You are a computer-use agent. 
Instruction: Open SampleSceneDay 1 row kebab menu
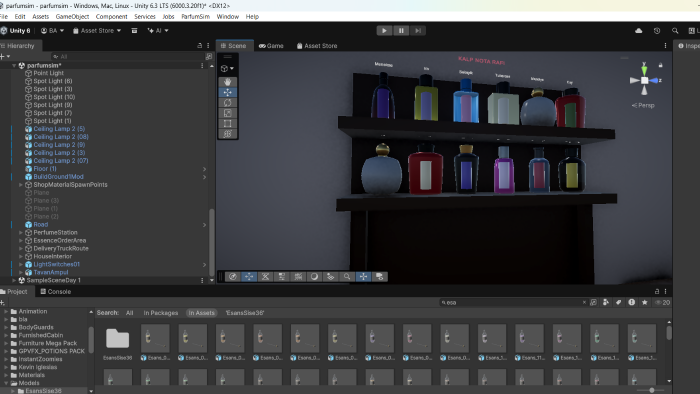[x=202, y=281]
